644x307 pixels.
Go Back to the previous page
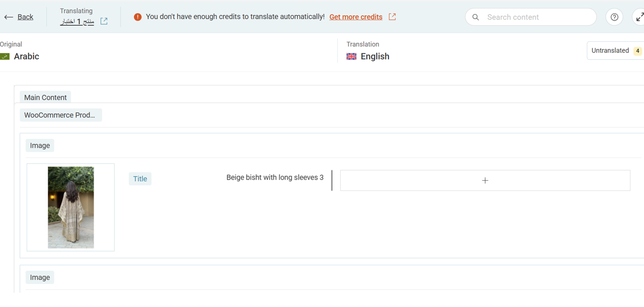click(x=25, y=17)
